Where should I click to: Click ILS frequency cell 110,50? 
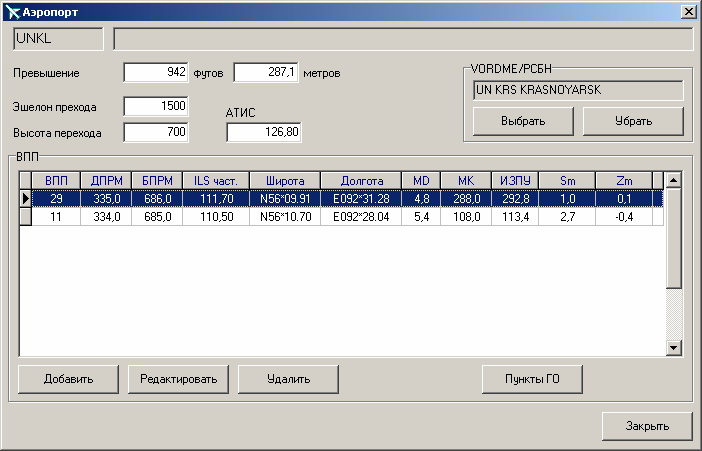point(216,217)
